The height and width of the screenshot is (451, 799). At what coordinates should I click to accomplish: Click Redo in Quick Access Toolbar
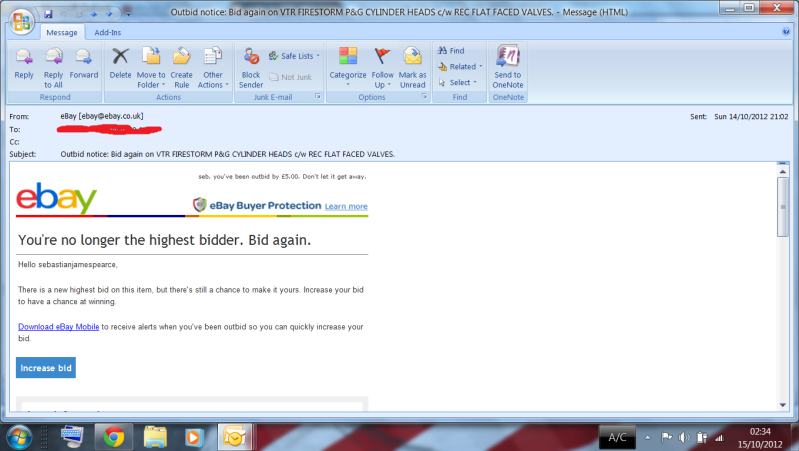coord(79,14)
